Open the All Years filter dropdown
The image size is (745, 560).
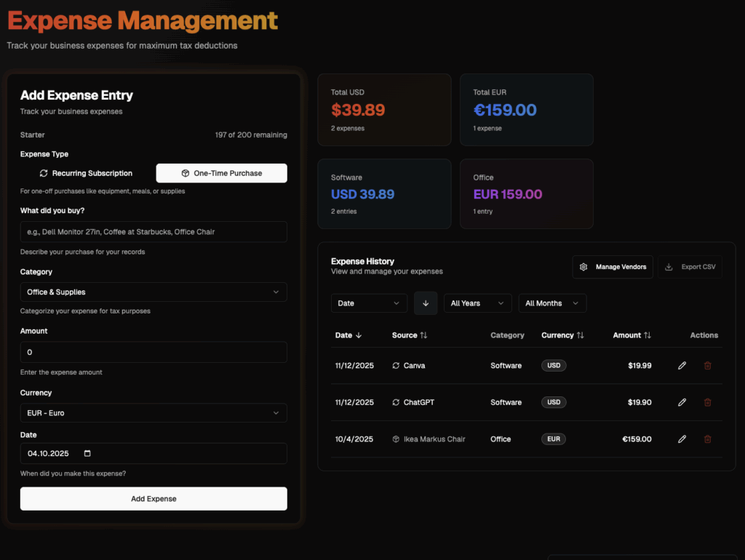[x=477, y=303]
